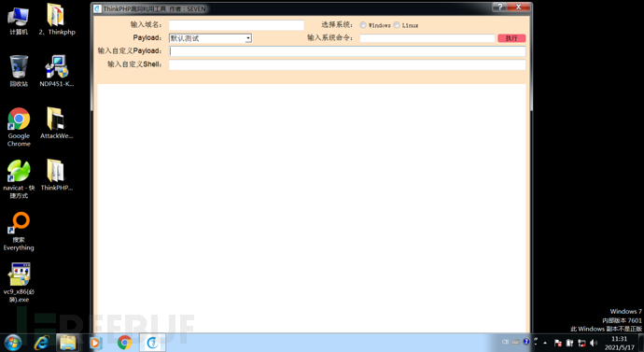The image size is (644, 352).
Task: Click the large white output area
Action: 312,208
